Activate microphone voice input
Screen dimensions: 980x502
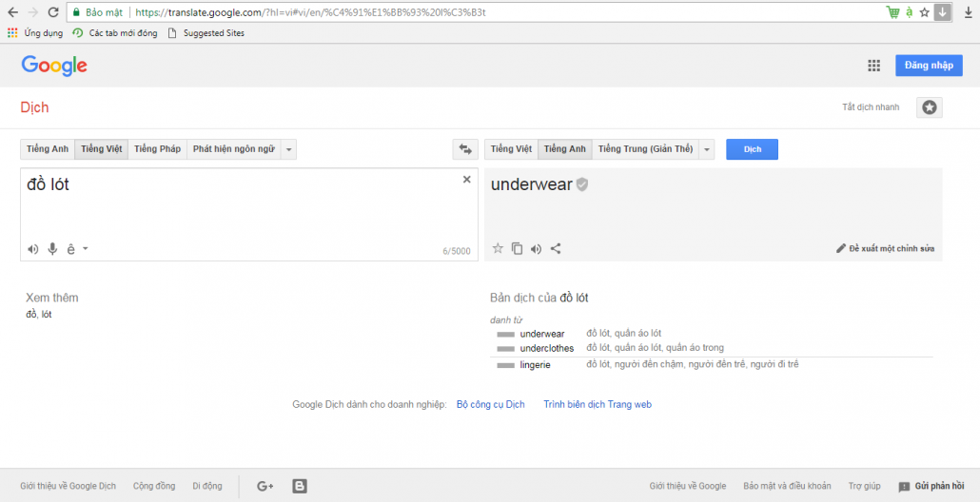click(52, 249)
